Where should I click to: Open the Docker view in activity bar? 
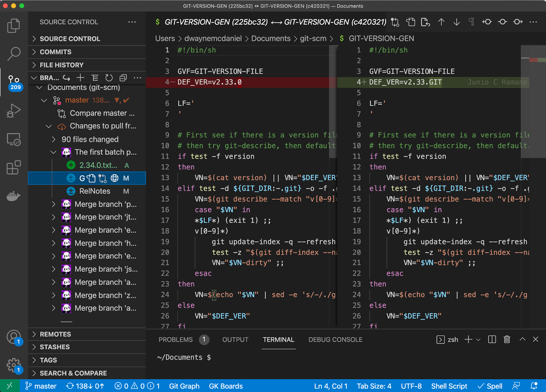pos(14,196)
